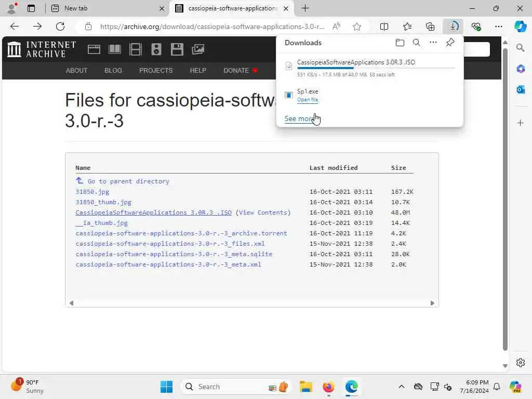The height and width of the screenshot is (399, 532).
Task: Close the New tab tab
Action: coord(162,8)
